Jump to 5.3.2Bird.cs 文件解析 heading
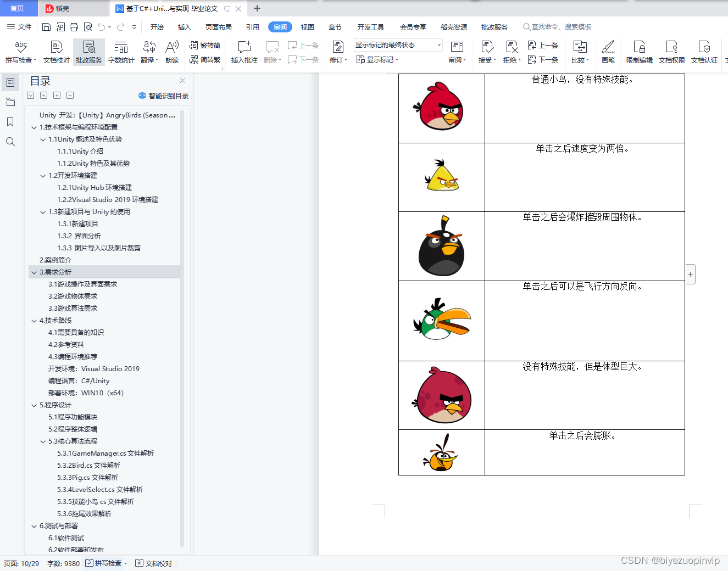The height and width of the screenshot is (571, 728). [x=89, y=466]
